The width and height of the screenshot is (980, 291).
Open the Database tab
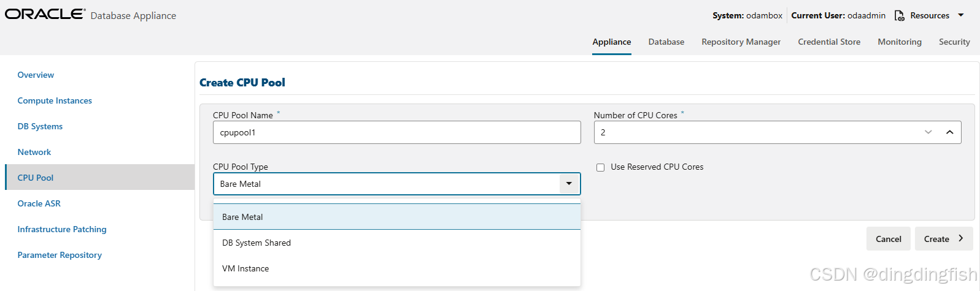(x=666, y=42)
